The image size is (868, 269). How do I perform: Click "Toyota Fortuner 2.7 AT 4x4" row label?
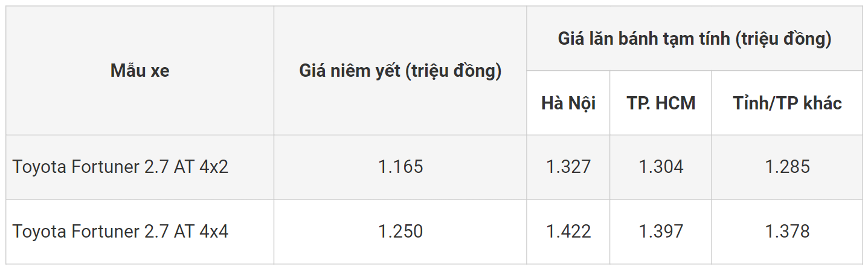[120, 232]
